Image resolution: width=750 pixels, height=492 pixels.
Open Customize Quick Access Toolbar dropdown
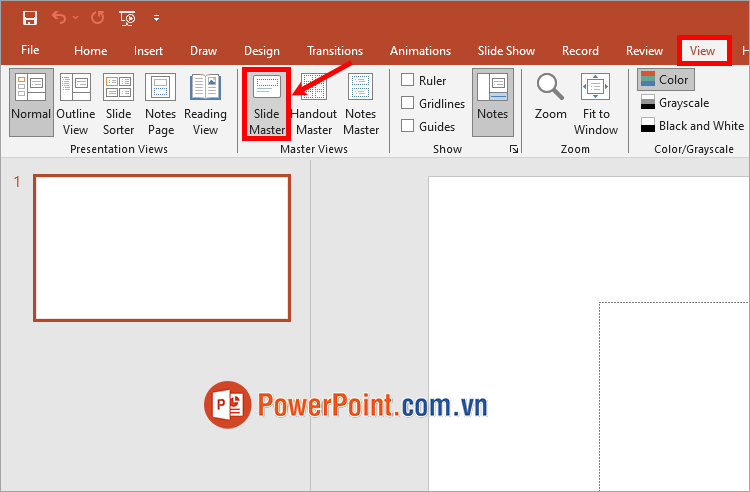[156, 18]
